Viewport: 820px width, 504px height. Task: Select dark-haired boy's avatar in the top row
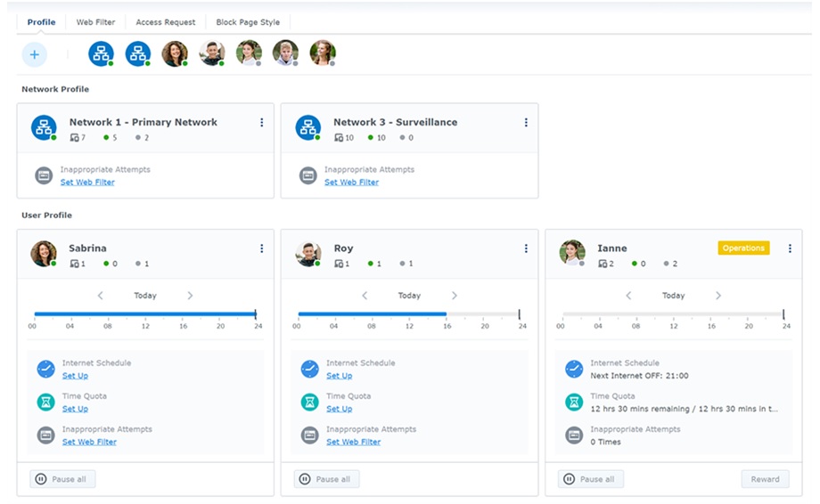(212, 53)
